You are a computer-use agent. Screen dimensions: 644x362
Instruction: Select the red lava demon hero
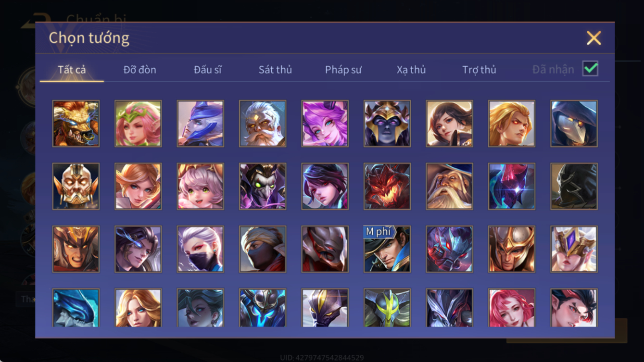(x=387, y=187)
